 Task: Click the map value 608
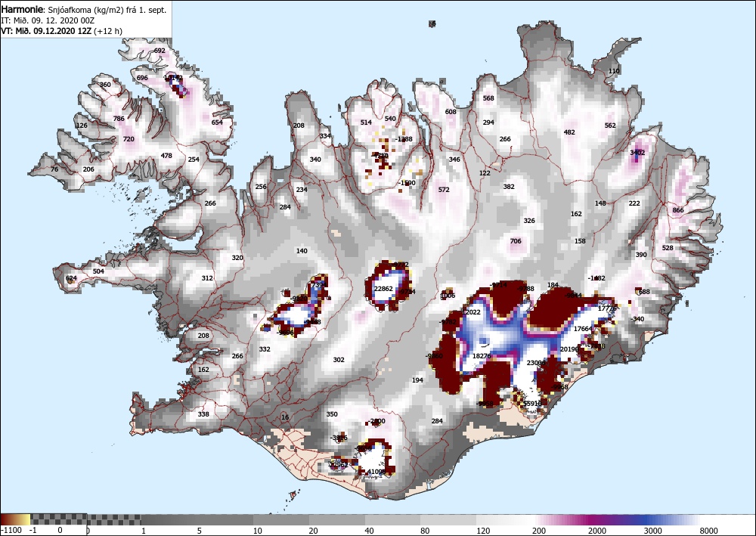click(x=451, y=112)
